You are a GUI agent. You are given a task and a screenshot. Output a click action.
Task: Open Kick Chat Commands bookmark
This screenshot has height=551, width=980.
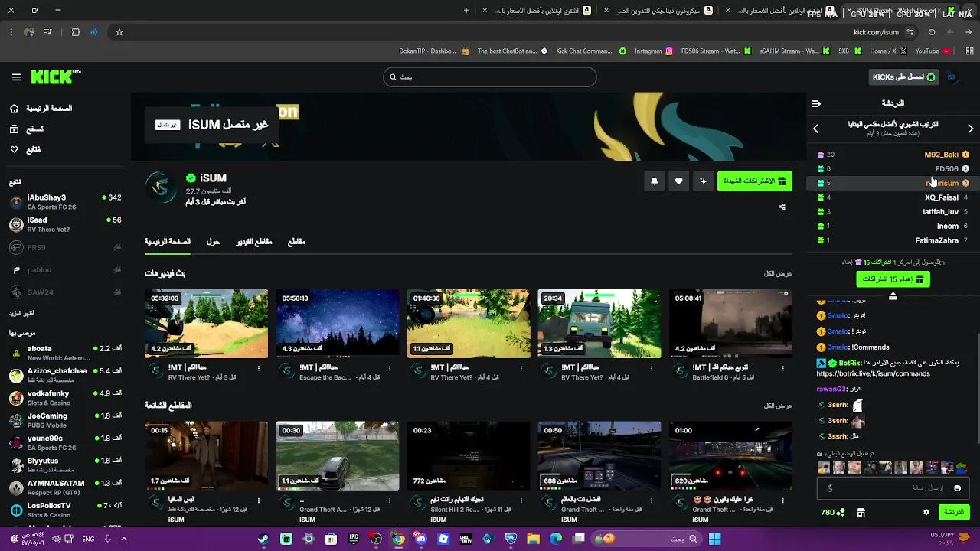(590, 51)
